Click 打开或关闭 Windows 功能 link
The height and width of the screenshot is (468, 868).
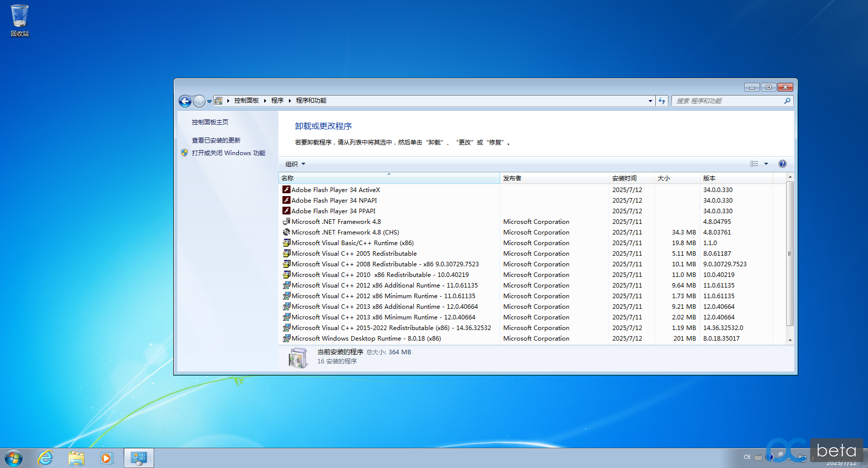[x=228, y=153]
